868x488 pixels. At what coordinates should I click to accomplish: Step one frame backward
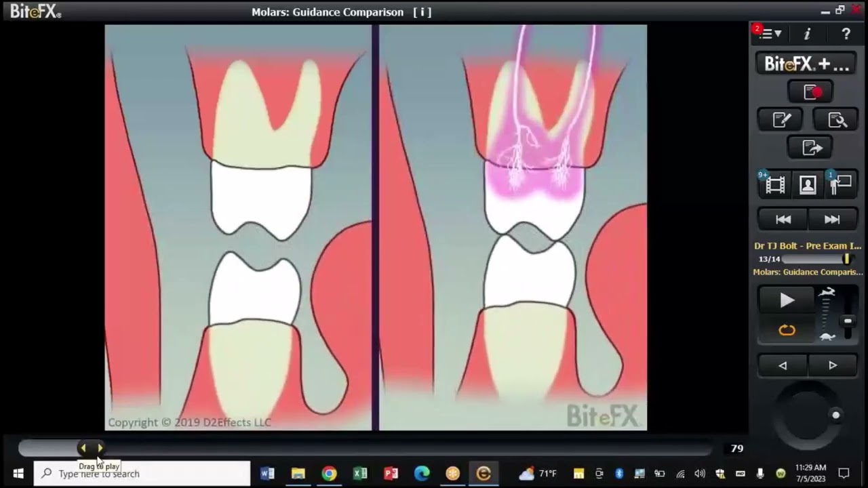[783, 365]
